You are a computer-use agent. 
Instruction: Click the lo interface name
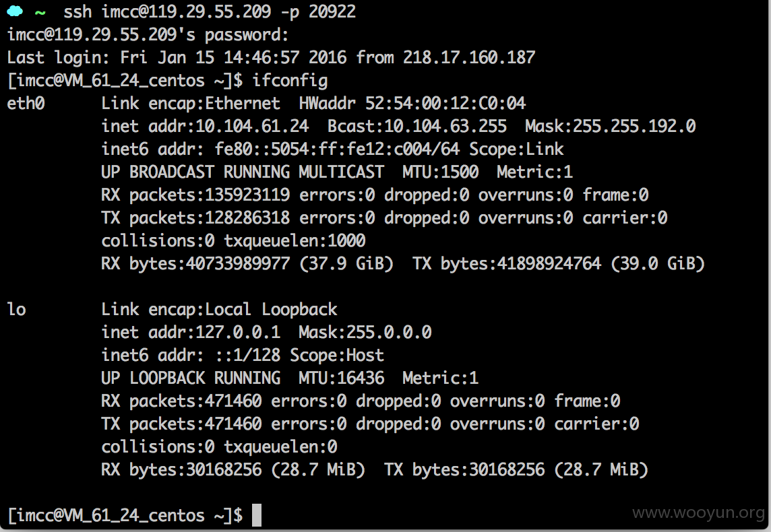tap(16, 309)
